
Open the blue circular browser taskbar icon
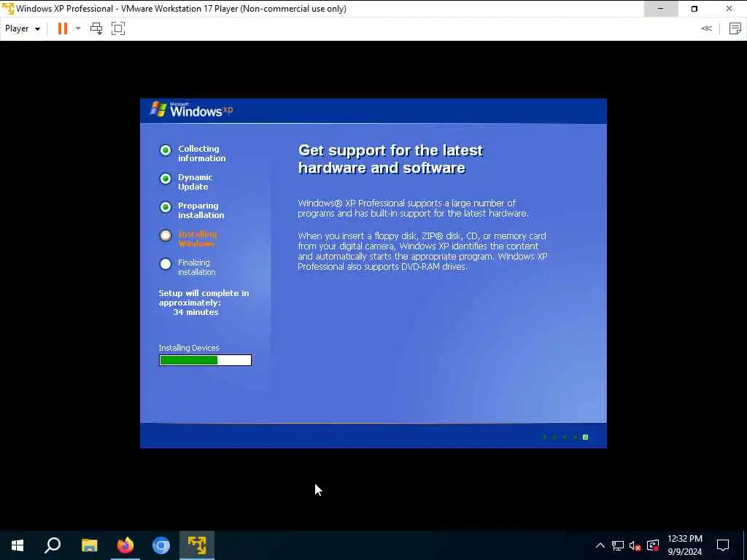(161, 545)
